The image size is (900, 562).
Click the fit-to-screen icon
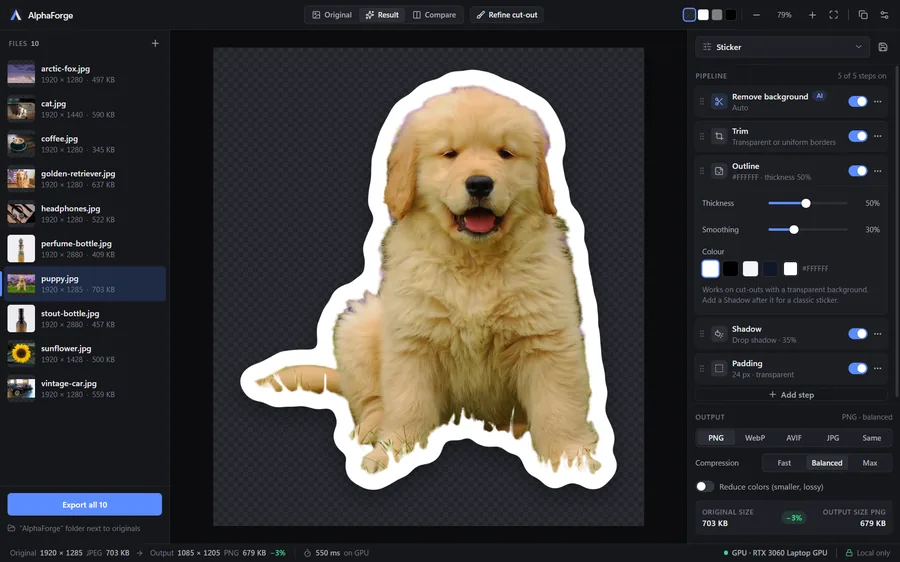[x=834, y=15]
